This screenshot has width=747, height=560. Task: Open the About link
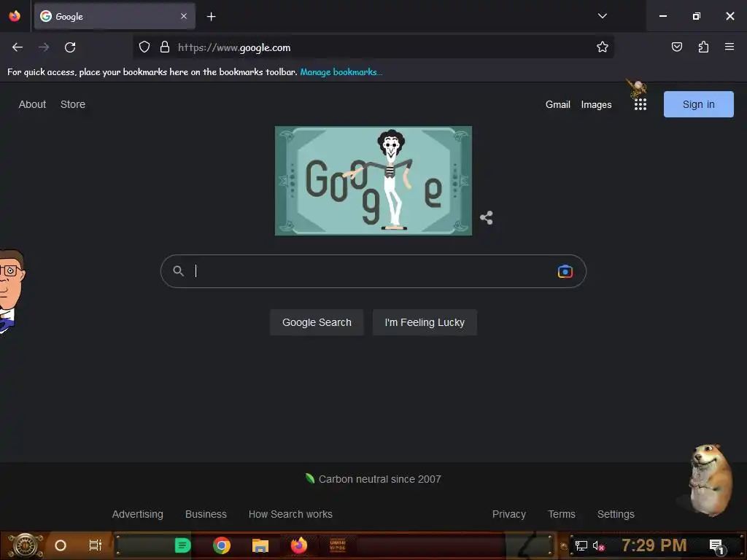point(32,104)
